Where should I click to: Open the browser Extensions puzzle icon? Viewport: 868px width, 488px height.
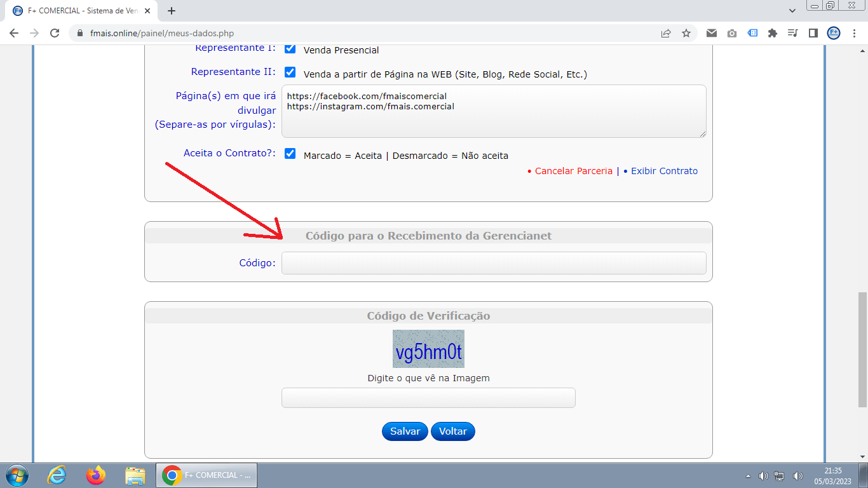point(773,33)
